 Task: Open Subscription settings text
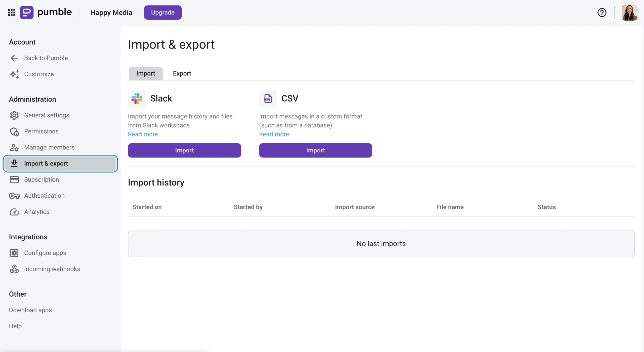click(x=42, y=180)
